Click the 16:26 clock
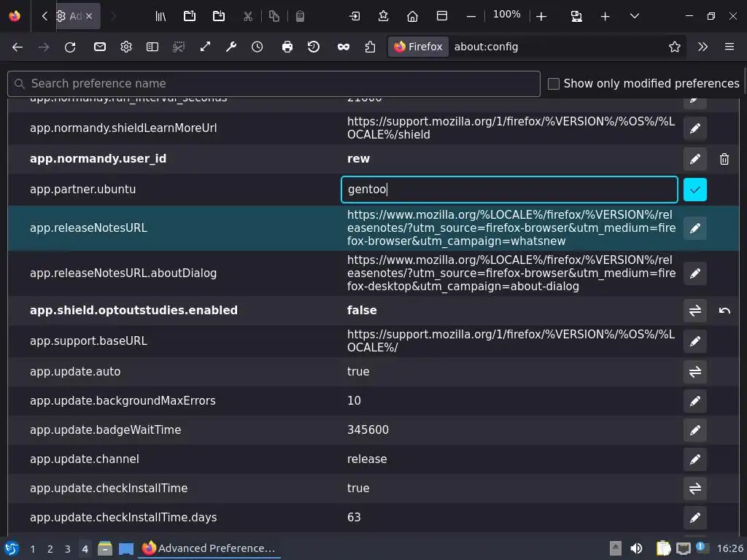747x560 pixels. [729, 548]
